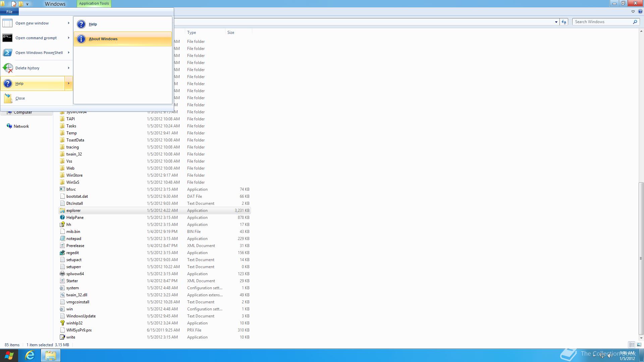Expand the ribbon chevron
This screenshot has width=644, height=362.
pyautogui.click(x=633, y=11)
